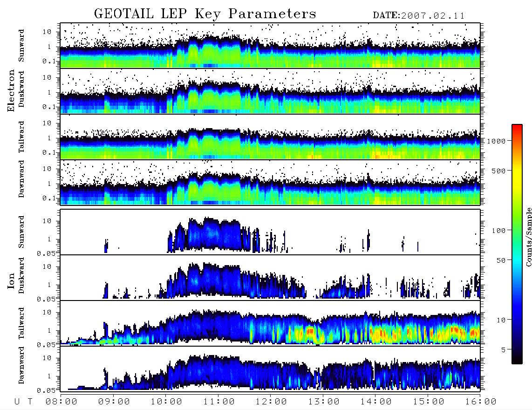
Task: Click the '0.1' tick of Electron Sunward panel
Action: [48, 61]
